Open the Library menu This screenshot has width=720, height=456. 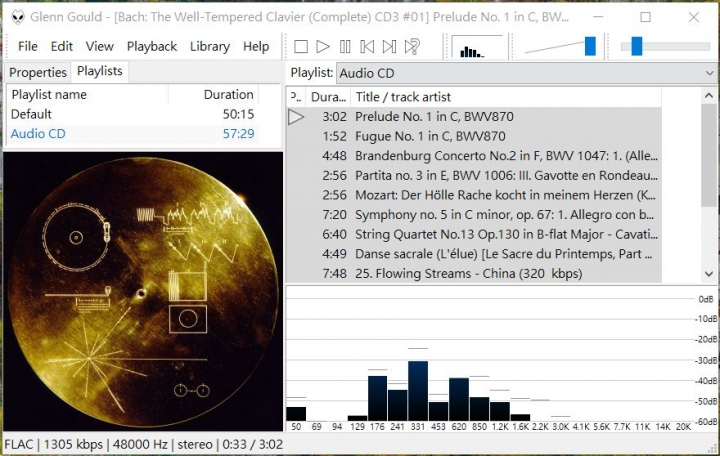[210, 46]
